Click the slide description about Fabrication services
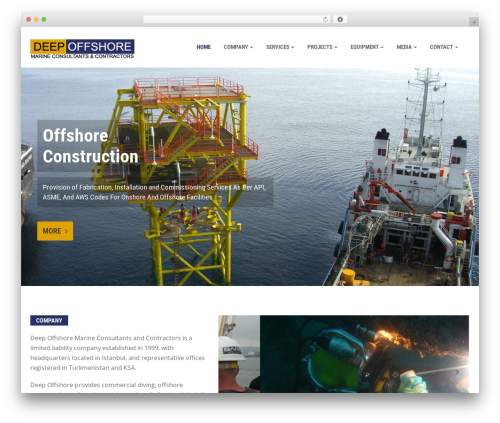 click(154, 192)
